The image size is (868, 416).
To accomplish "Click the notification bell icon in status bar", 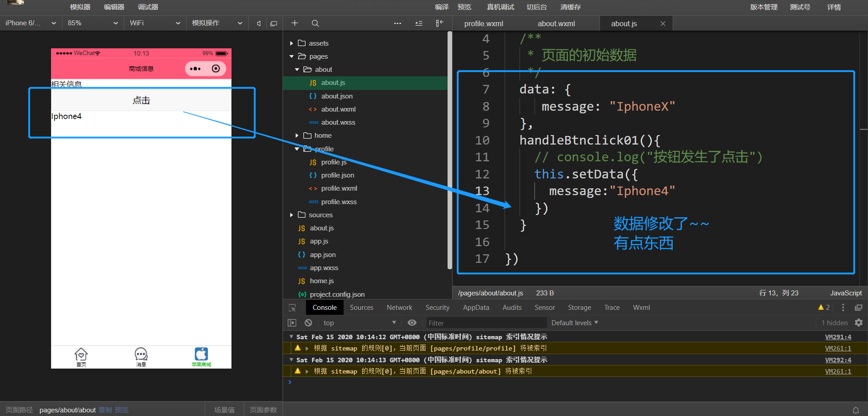I will pos(856,410).
